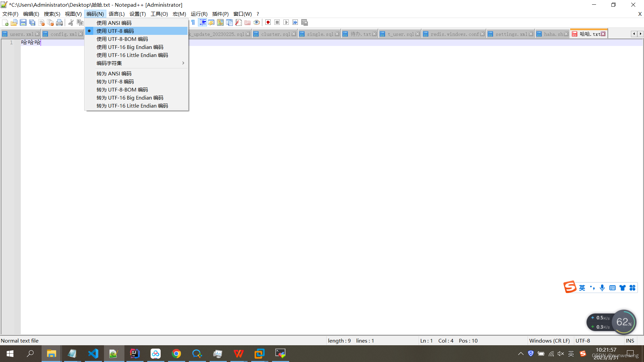This screenshot has height=362, width=644.
Task: Open the Function List toolbar icon
Action: coord(238,22)
